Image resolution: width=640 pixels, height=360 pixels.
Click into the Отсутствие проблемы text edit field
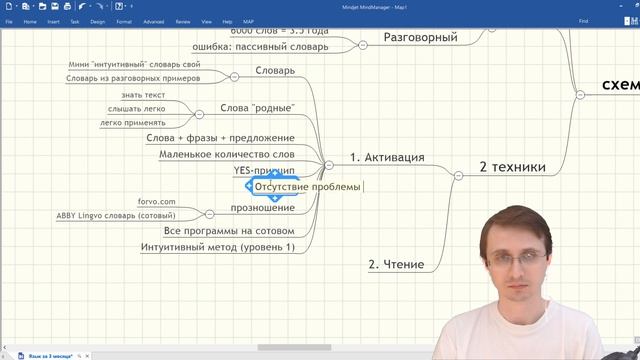(x=308, y=187)
